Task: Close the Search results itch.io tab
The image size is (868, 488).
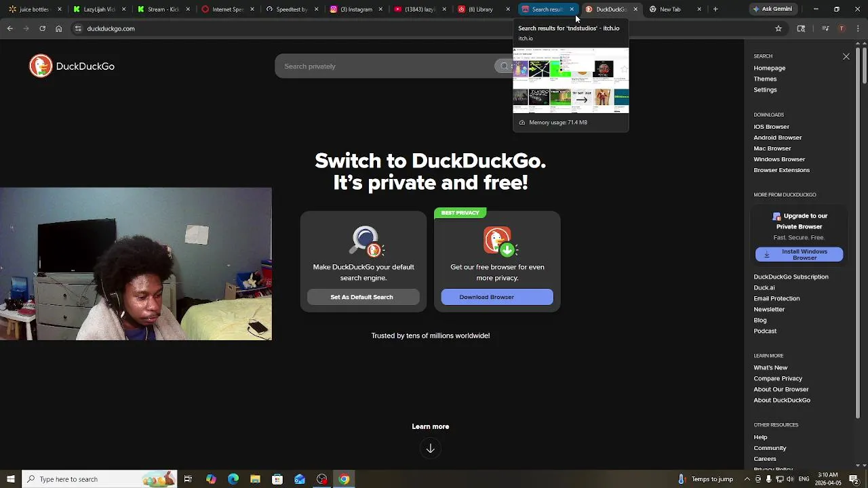Action: (x=572, y=9)
